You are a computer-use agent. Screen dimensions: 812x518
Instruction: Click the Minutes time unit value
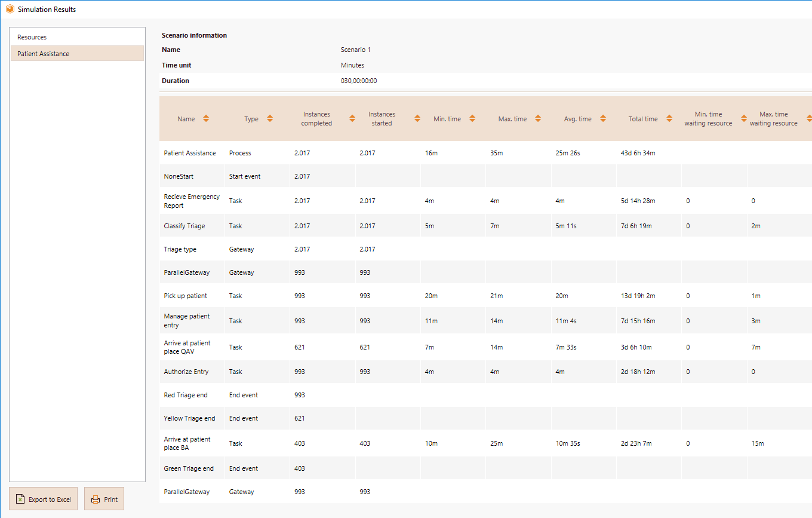point(352,65)
